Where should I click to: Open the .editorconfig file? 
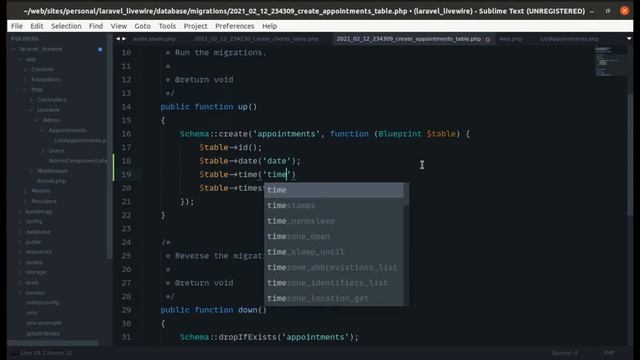click(42, 303)
